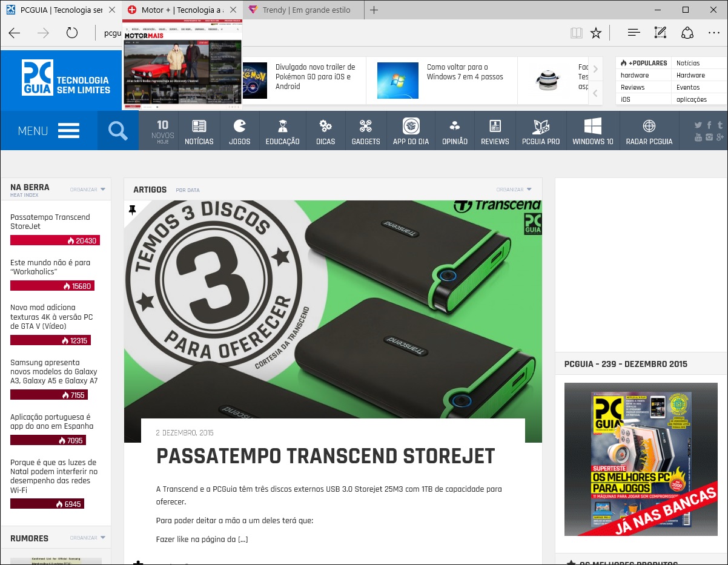
Task: Open PCGuia's Facebook page
Action: tap(710, 125)
